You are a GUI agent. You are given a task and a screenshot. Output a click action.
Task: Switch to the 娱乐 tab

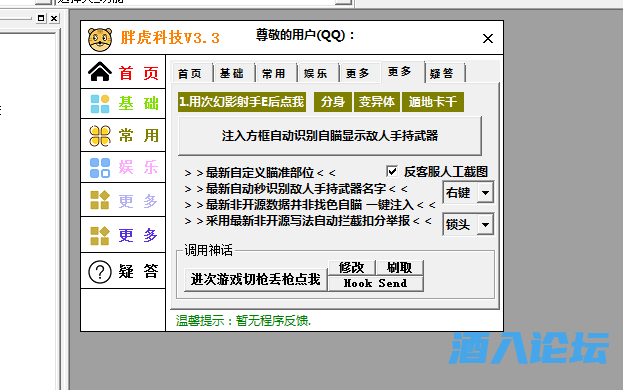pos(318,73)
